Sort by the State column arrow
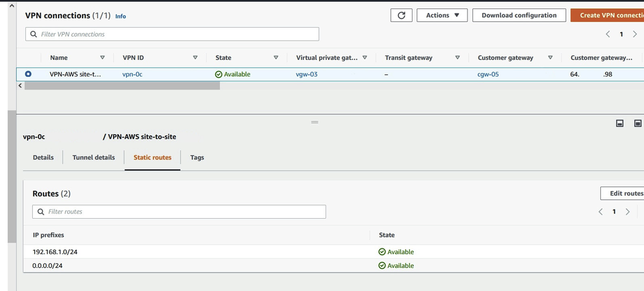Image resolution: width=644 pixels, height=291 pixels. pos(276,58)
